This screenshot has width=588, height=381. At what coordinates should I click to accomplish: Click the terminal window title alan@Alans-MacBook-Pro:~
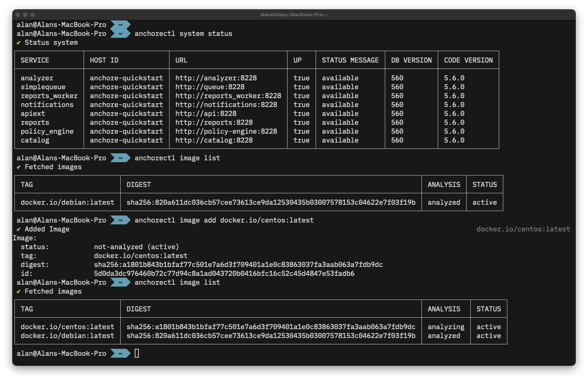pyautogui.click(x=293, y=15)
